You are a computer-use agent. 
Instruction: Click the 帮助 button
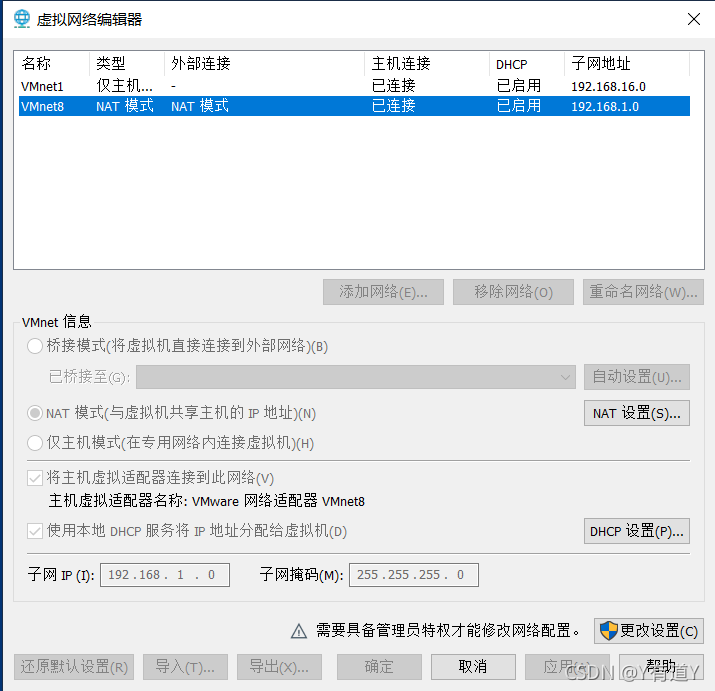pyautogui.click(x=661, y=667)
